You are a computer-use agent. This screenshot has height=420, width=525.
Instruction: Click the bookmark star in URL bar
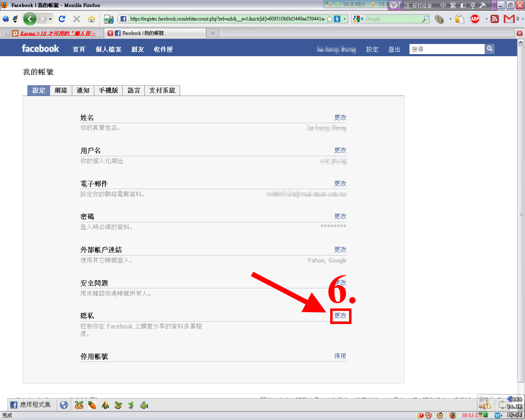click(330, 19)
